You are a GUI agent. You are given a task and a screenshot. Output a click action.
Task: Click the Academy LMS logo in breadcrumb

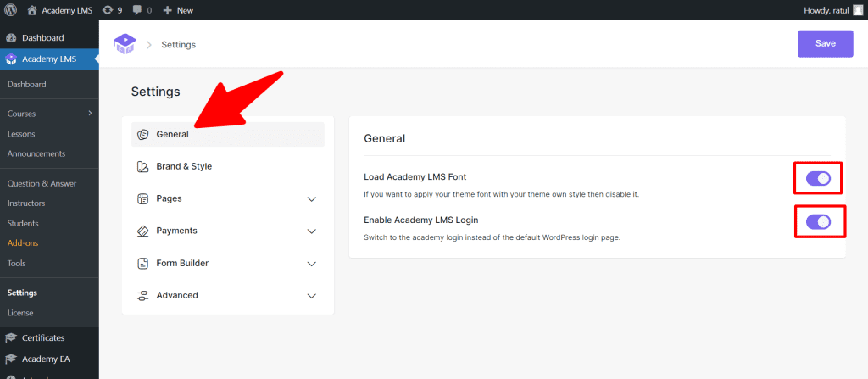coord(125,44)
